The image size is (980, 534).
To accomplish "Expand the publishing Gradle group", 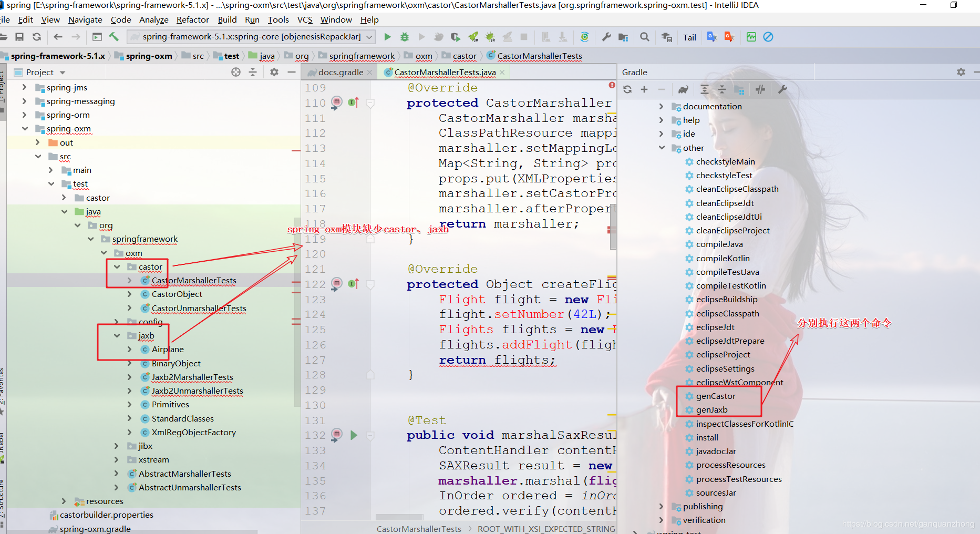I will coord(662,506).
